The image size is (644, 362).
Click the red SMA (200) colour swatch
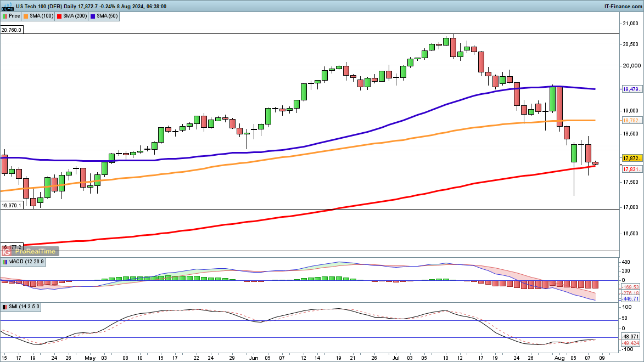(x=59, y=16)
